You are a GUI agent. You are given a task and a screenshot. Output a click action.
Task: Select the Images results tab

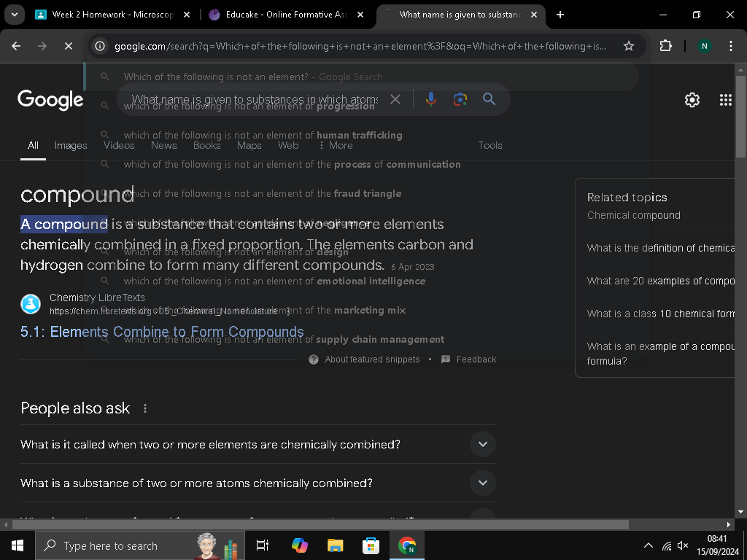coord(71,145)
